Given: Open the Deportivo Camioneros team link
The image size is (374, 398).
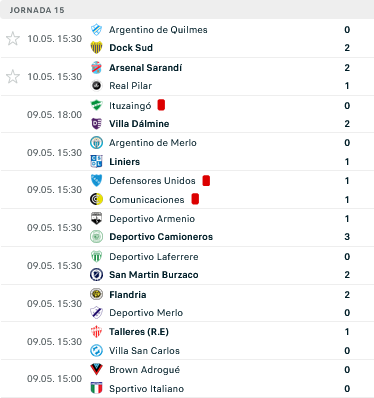Looking at the screenshot, I should [x=161, y=237].
